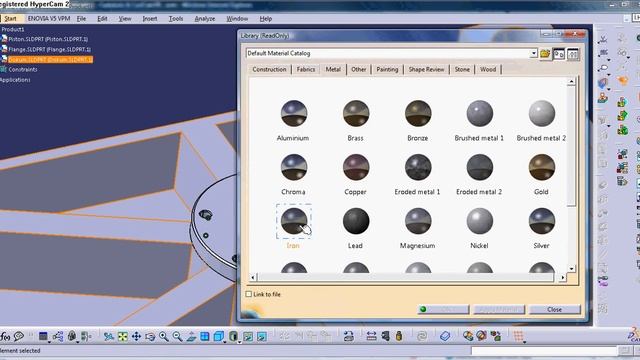
Task: Select the Iron material sphere
Action: coord(293,221)
